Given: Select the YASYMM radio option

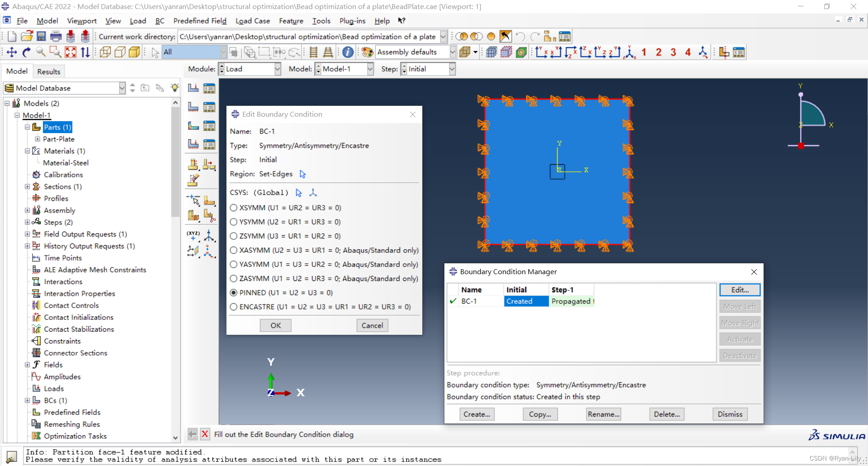Looking at the screenshot, I should point(234,264).
